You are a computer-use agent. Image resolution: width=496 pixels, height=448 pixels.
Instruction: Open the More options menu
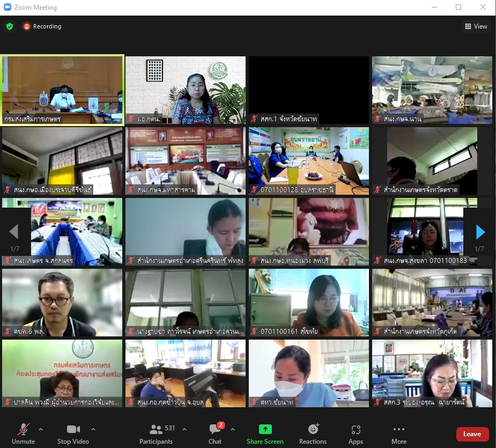(398, 434)
